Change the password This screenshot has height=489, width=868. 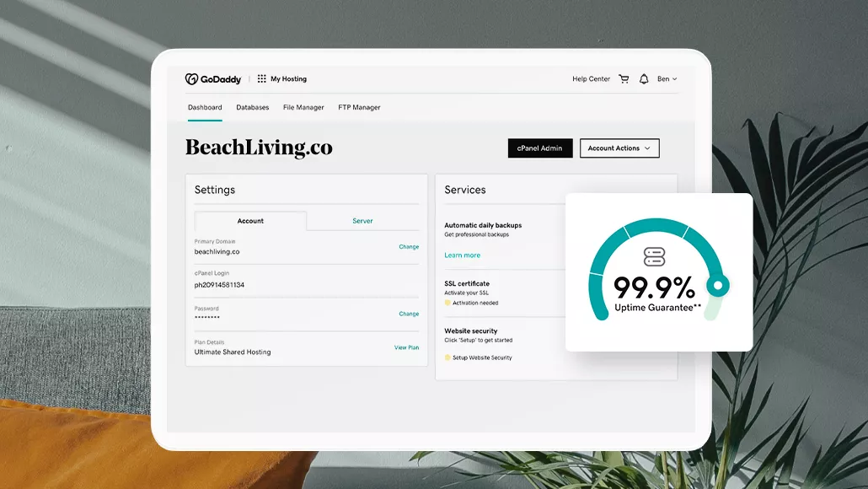tap(409, 314)
